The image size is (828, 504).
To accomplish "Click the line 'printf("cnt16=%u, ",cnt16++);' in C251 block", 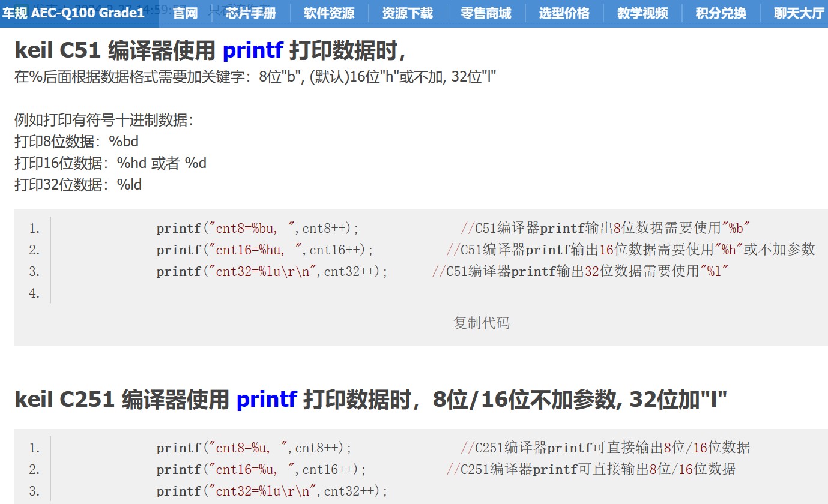I will coord(261,469).
